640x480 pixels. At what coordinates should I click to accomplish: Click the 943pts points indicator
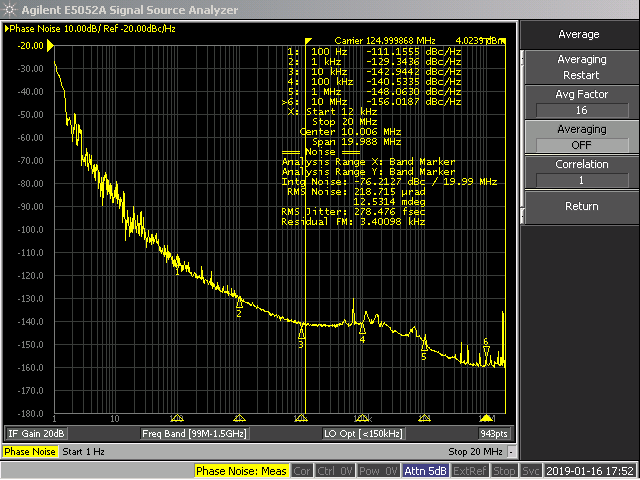(x=494, y=433)
